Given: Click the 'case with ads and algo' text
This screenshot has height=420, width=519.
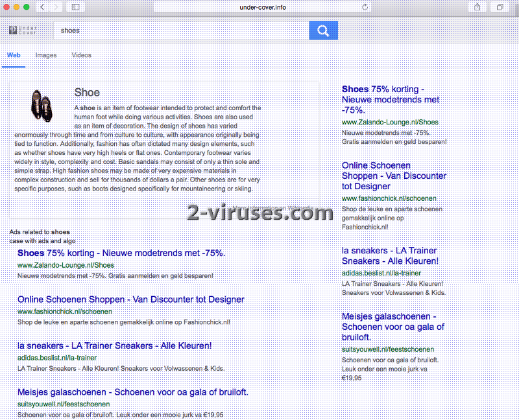Looking at the screenshot, I should coord(42,240).
